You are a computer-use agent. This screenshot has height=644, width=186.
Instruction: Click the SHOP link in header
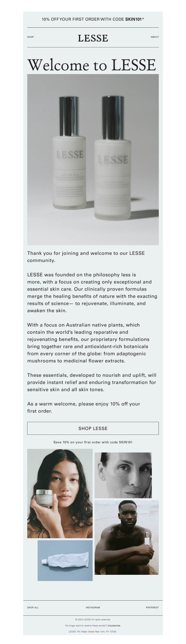[30, 37]
